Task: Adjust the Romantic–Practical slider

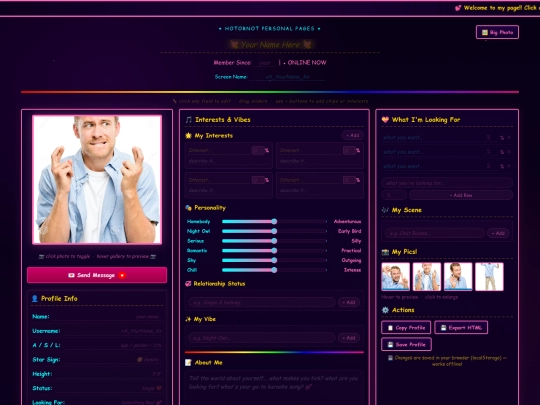Action: tap(274, 250)
